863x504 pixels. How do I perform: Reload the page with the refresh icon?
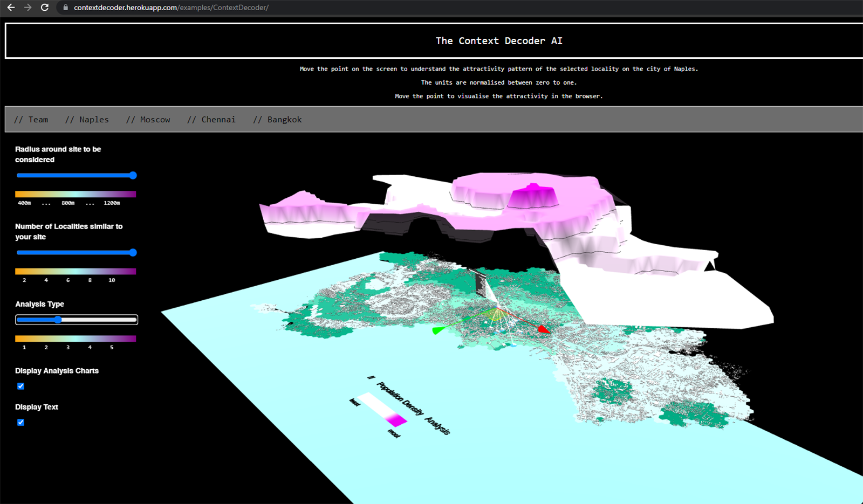coord(45,8)
